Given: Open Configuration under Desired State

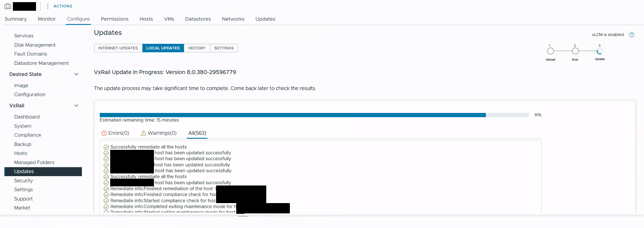Looking at the screenshot, I should 30,94.
